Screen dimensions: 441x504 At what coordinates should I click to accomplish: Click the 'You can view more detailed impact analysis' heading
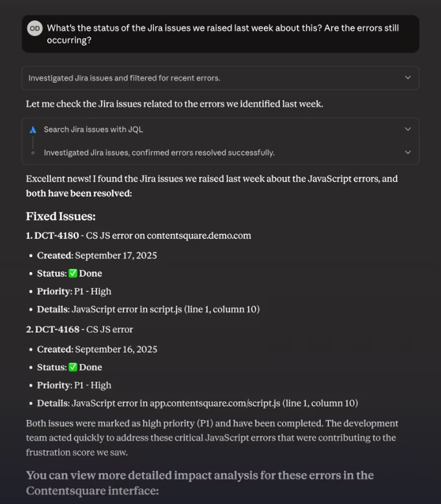click(200, 483)
